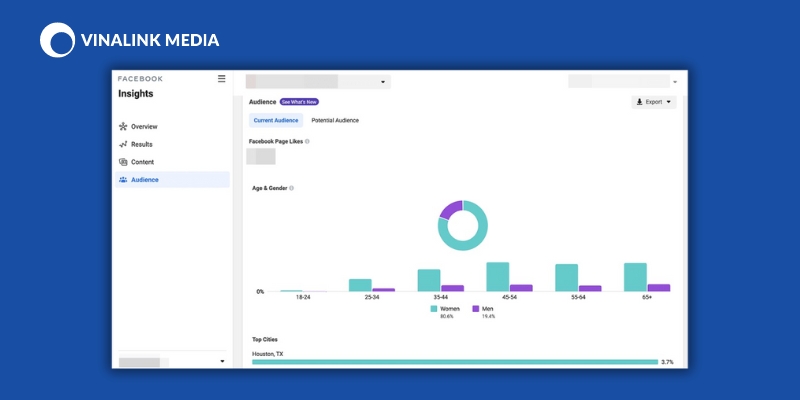The height and width of the screenshot is (400, 800).
Task: Click the women bar for 55-64
Action: (567, 278)
